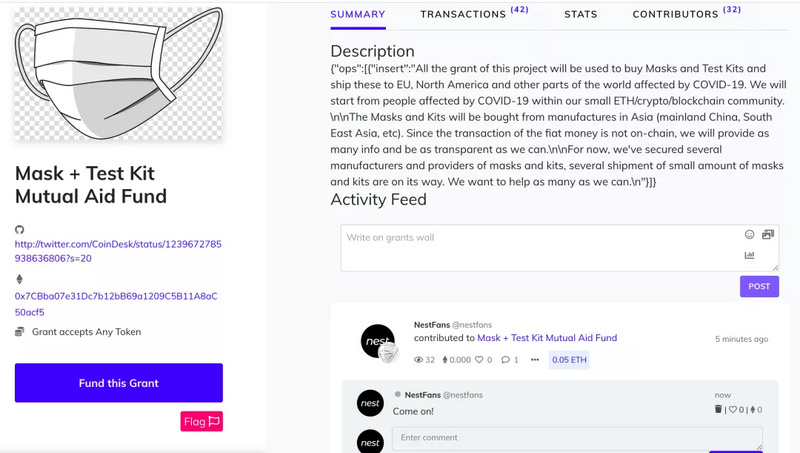The width and height of the screenshot is (800, 453).
Task: Click the heart icon on 'Come on!' comment
Action: tap(733, 410)
